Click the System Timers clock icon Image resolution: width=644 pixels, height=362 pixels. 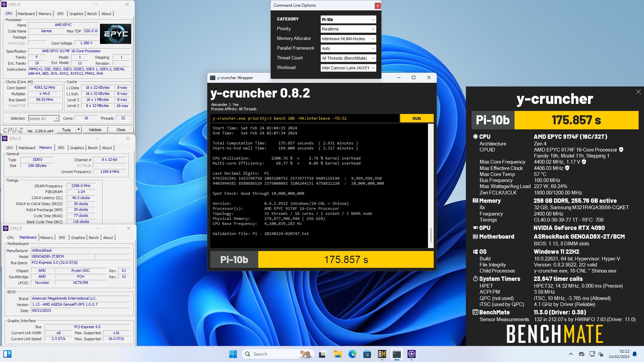point(475,279)
